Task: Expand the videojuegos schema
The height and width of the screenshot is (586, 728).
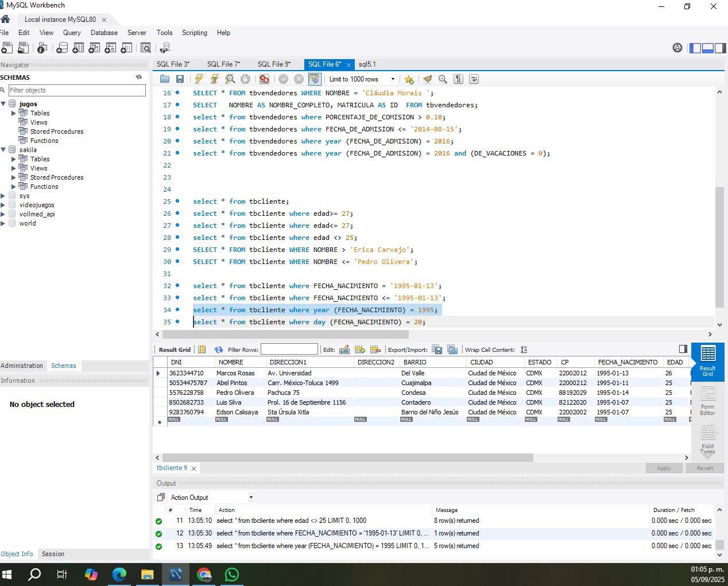Action: tap(3, 205)
